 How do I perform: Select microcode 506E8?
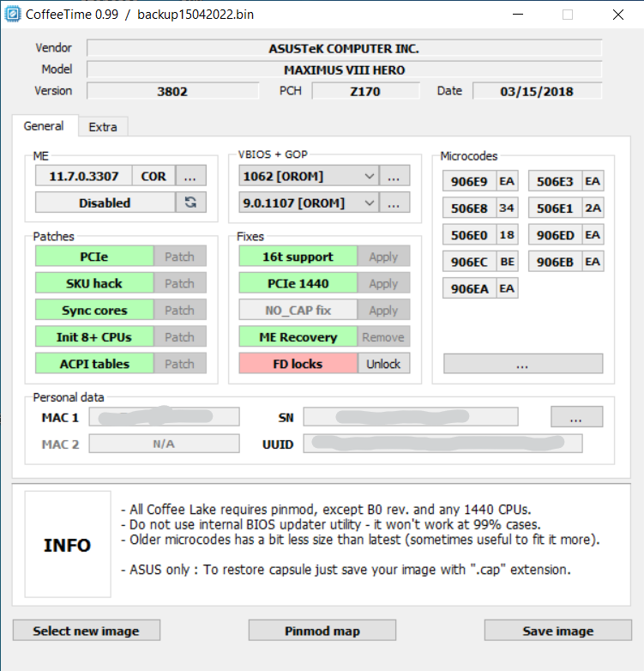coord(469,208)
